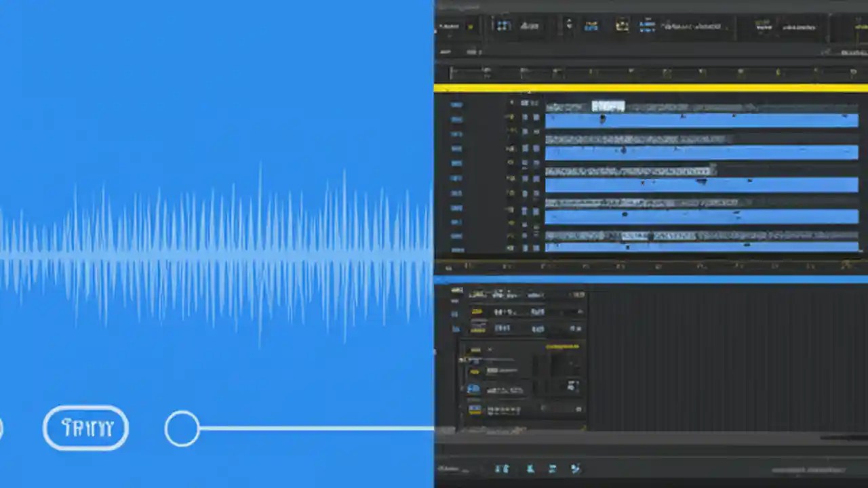This screenshot has width=868, height=488.
Task: Activate the metronome icon in the top toolbar
Action: click(622, 26)
